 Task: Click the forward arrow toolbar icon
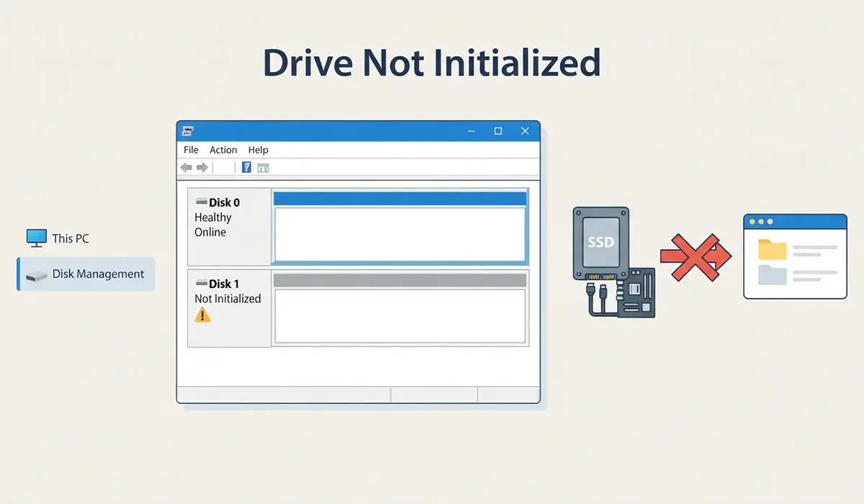(x=202, y=168)
